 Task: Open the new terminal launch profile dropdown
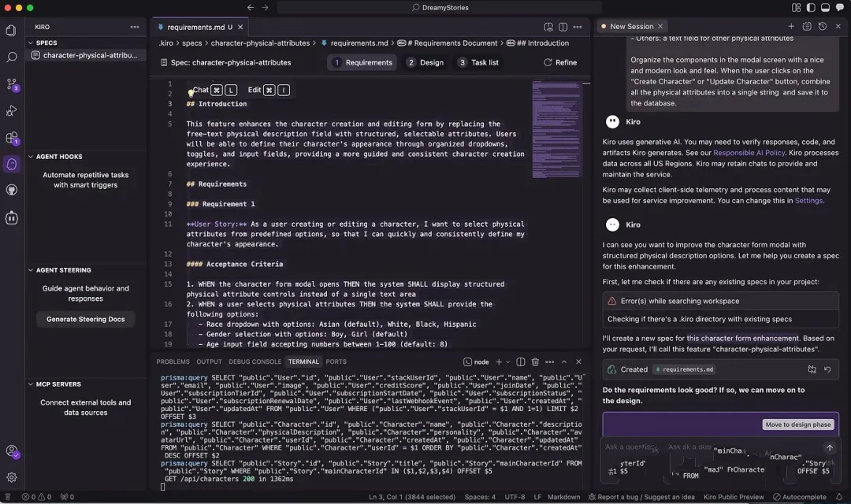pyautogui.click(x=508, y=362)
